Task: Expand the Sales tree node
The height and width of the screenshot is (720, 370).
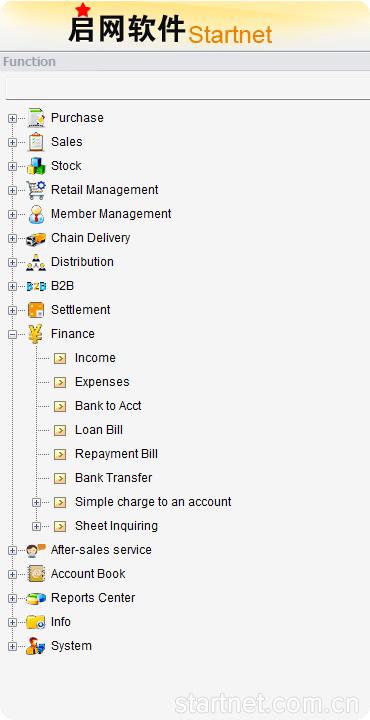Action: coord(12,142)
